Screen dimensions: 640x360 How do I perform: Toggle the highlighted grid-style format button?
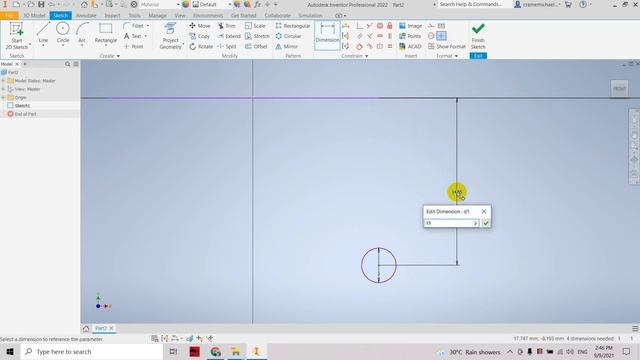point(441,36)
